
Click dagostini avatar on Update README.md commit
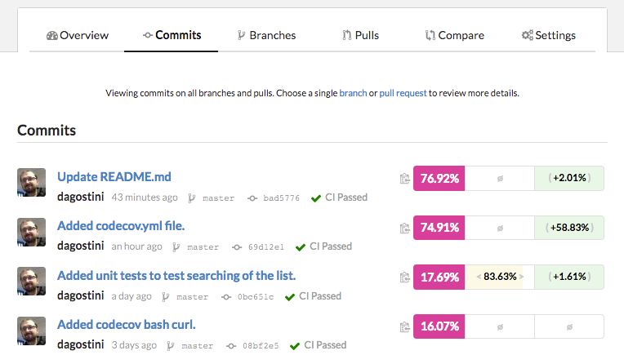point(31,182)
